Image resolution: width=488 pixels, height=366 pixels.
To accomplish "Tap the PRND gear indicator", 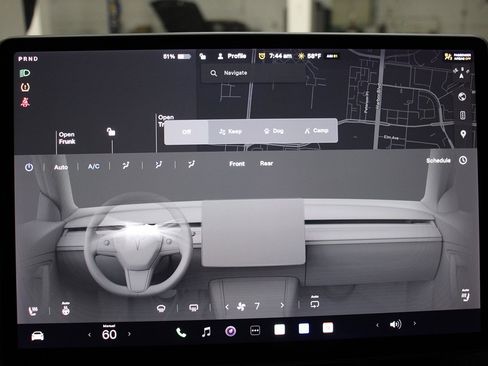I will point(28,59).
